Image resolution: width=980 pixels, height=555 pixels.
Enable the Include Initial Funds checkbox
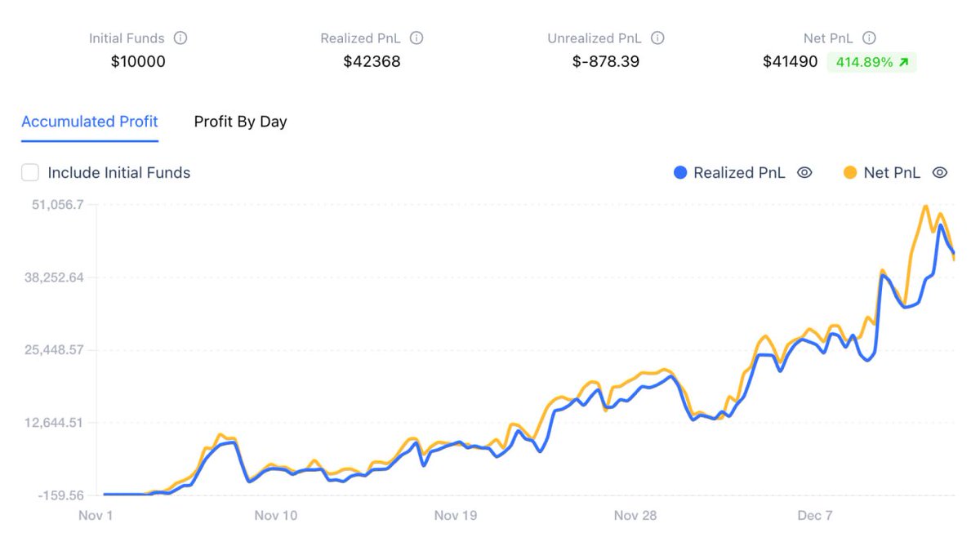[30, 172]
